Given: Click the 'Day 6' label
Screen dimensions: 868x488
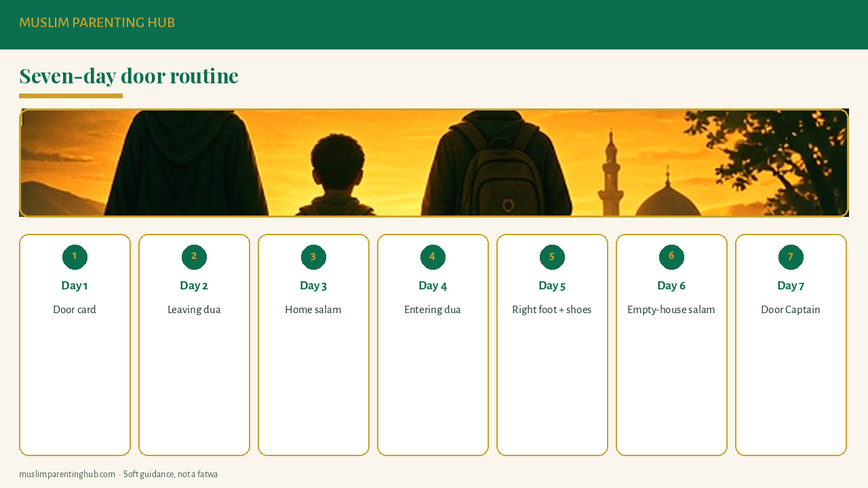Looking at the screenshot, I should 671,285.
